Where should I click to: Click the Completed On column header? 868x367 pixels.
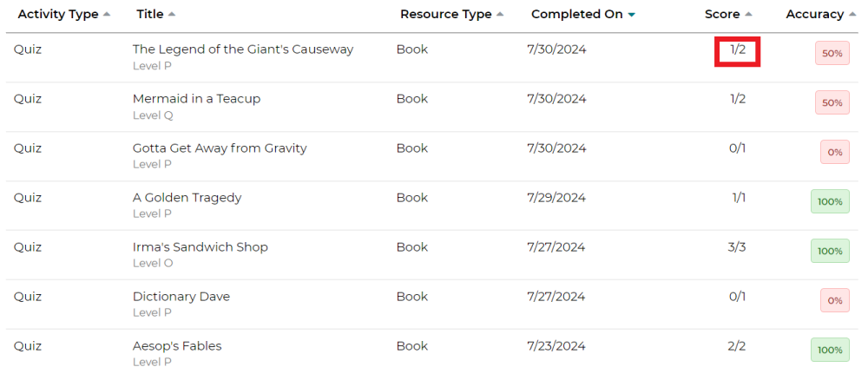[577, 15]
